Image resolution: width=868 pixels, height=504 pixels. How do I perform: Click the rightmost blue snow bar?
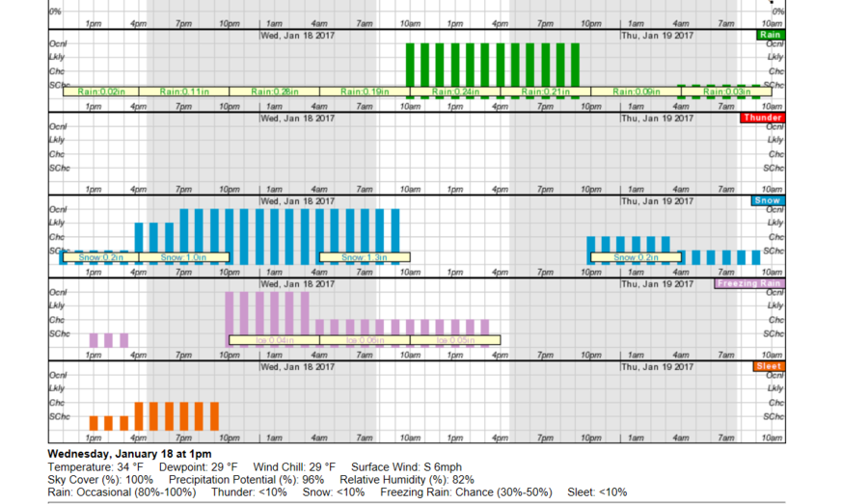pyautogui.click(x=755, y=257)
